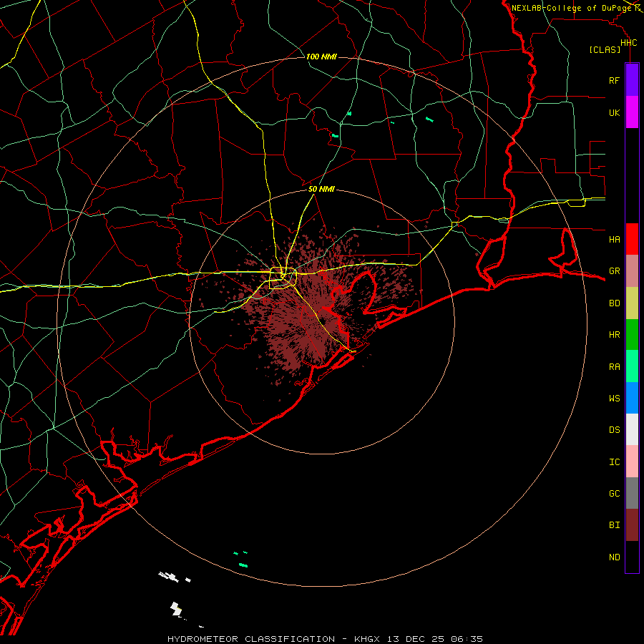Click the '06:35' timestamp
Image resolution: width=644 pixels, height=644 pixels.
pyautogui.click(x=467, y=639)
